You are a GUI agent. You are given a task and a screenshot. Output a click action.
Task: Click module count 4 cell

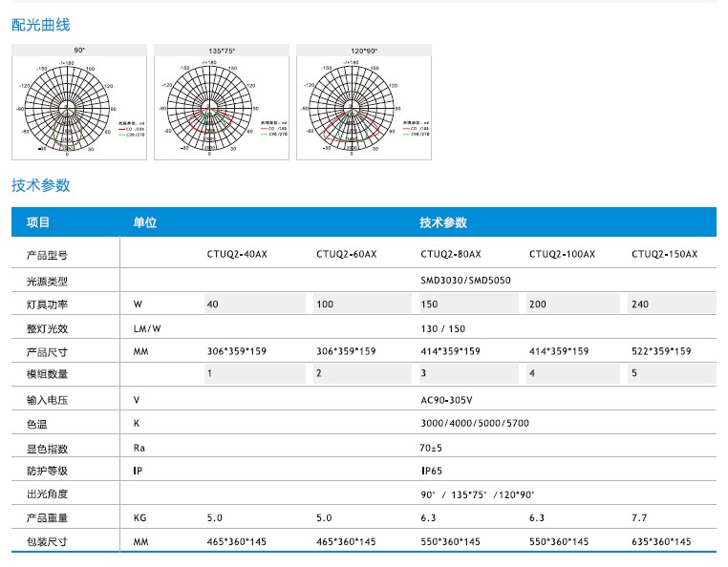pyautogui.click(x=573, y=373)
